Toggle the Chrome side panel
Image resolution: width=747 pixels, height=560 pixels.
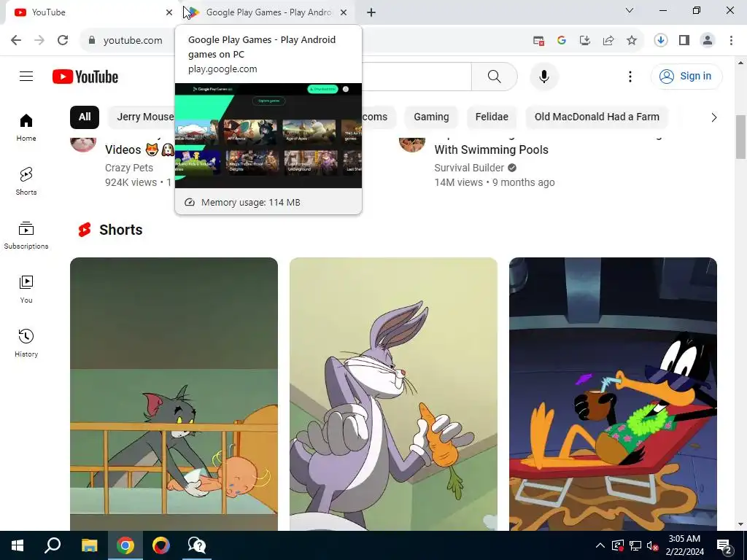pos(684,41)
